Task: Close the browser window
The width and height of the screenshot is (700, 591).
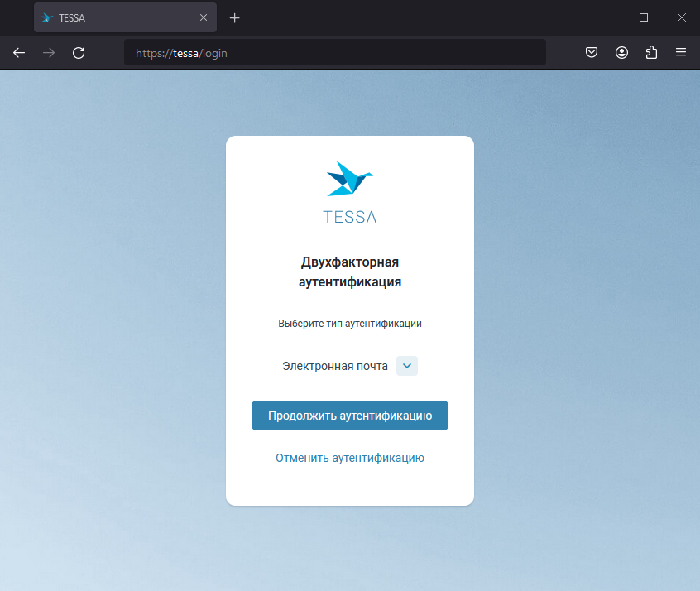Action: [x=681, y=17]
